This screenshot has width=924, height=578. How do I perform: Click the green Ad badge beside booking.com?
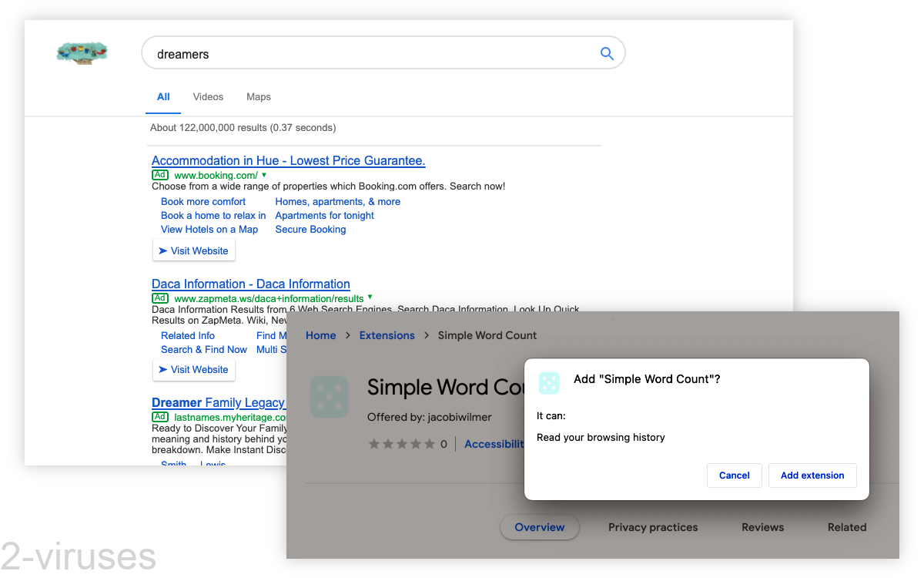pos(159,175)
